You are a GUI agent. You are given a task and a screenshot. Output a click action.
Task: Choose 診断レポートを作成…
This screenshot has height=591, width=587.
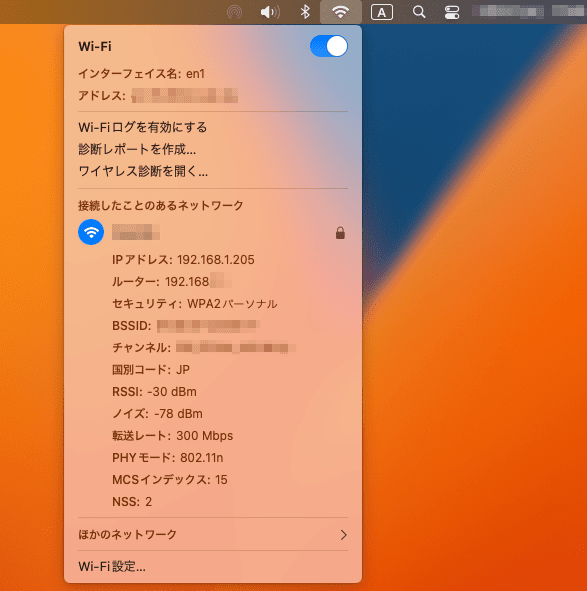137,149
